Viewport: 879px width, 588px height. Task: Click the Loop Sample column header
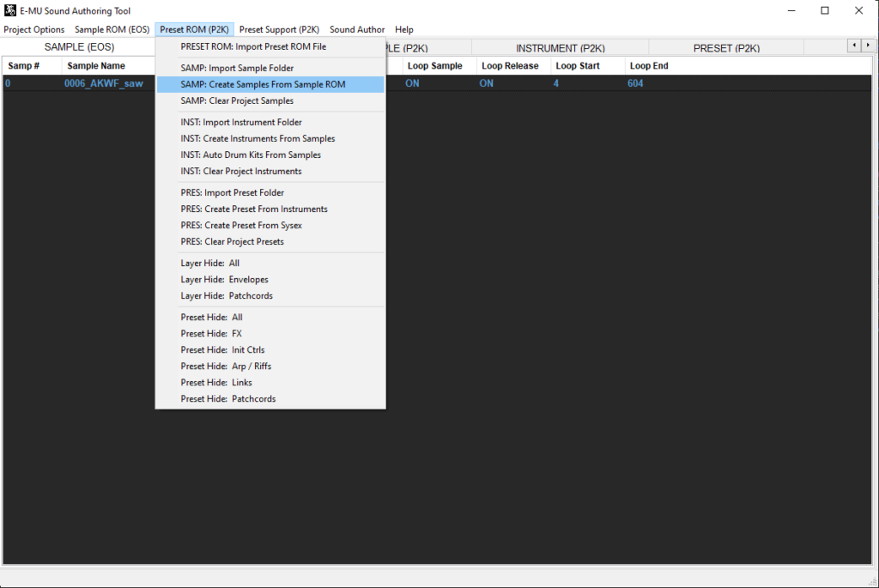(x=439, y=65)
